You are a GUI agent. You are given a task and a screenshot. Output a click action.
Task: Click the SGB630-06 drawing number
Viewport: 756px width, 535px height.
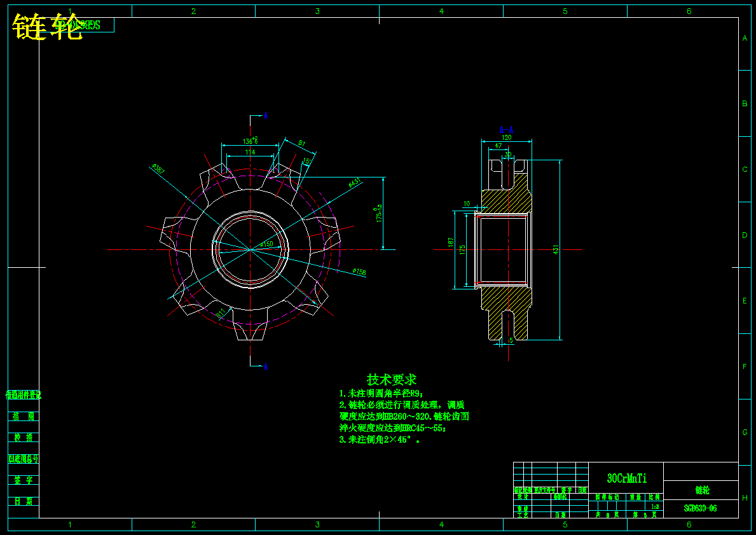(700, 508)
